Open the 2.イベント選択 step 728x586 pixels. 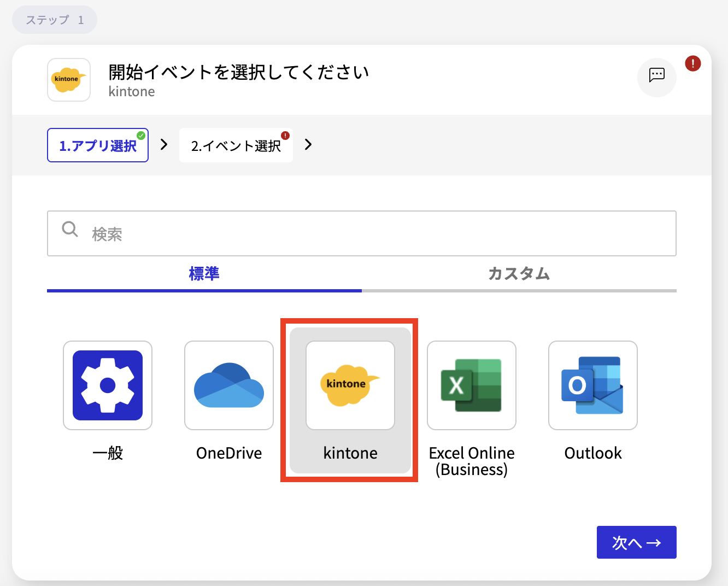coord(236,145)
